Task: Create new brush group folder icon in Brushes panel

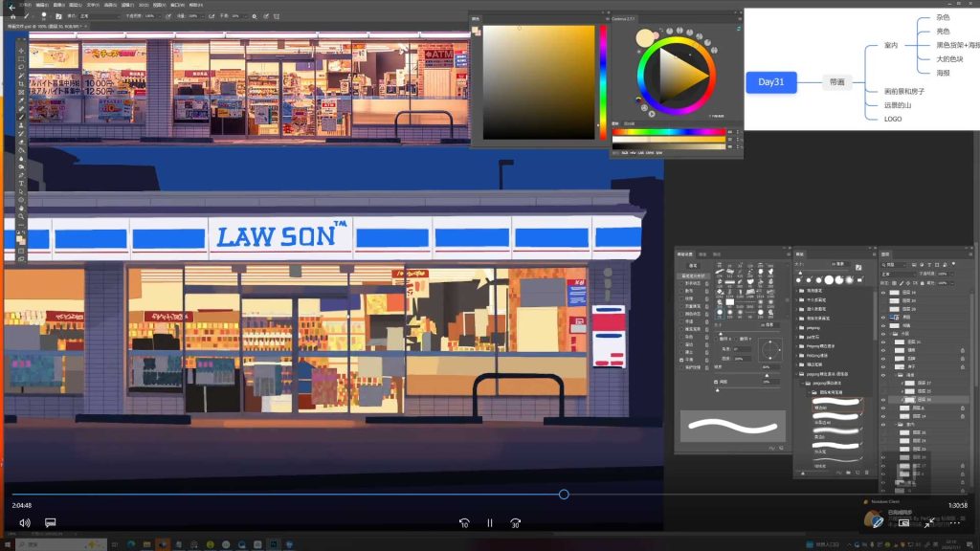Action: tap(849, 473)
